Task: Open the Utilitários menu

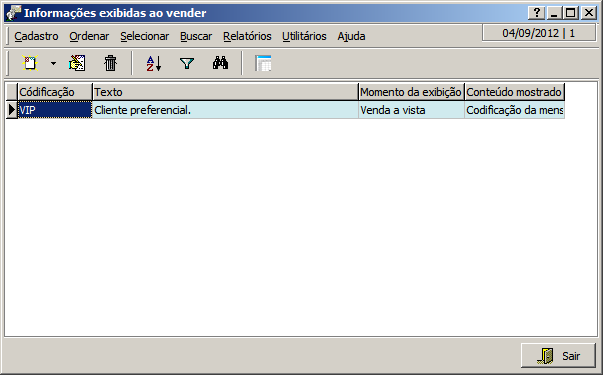Action: (x=304, y=36)
